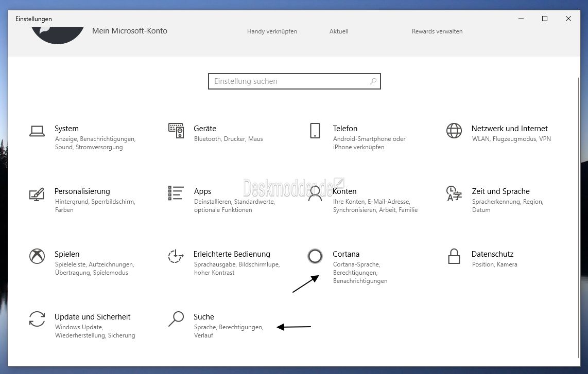Click the vertical scrollbar of Einstellungen
Image resolution: width=588 pixels, height=374 pixels.
pyautogui.click(x=579, y=218)
